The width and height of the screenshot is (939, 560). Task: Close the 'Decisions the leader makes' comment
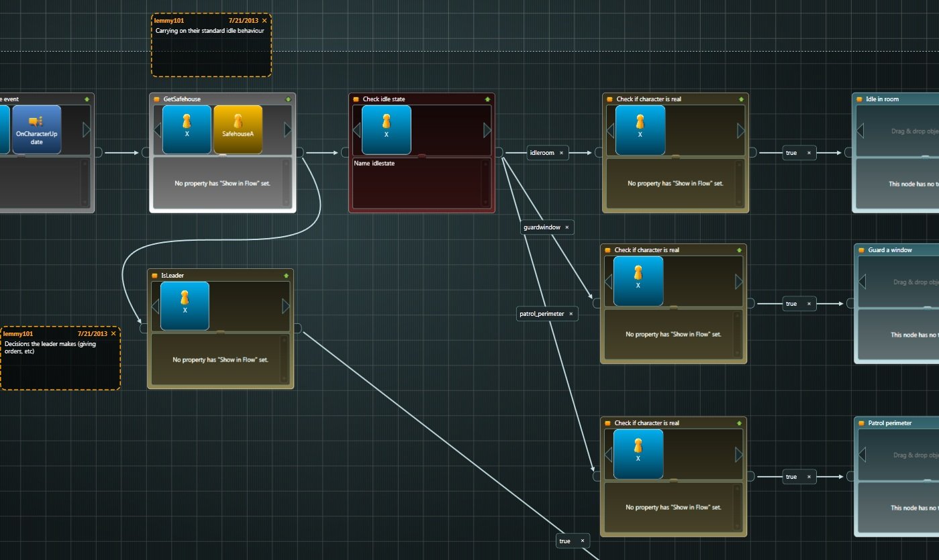click(113, 333)
